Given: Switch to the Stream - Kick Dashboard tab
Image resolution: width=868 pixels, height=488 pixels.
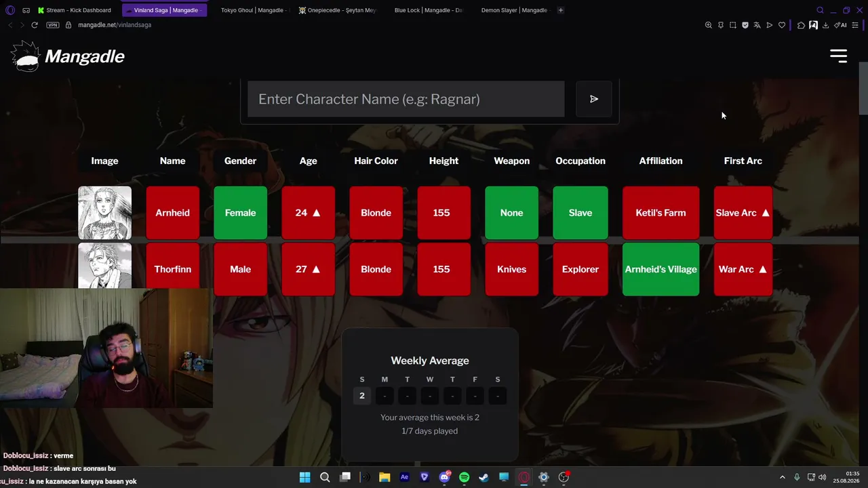Looking at the screenshot, I should tap(75, 10).
